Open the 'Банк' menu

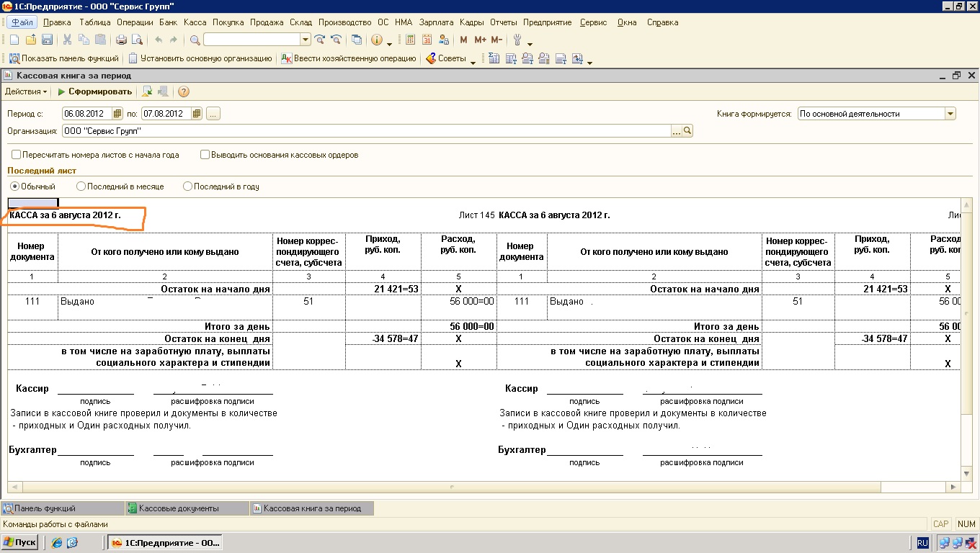coord(168,22)
